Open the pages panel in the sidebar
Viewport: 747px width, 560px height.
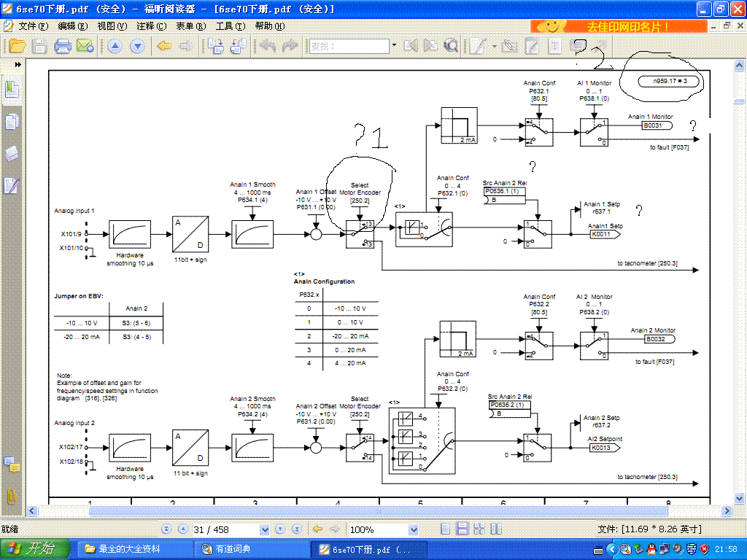pyautogui.click(x=12, y=122)
